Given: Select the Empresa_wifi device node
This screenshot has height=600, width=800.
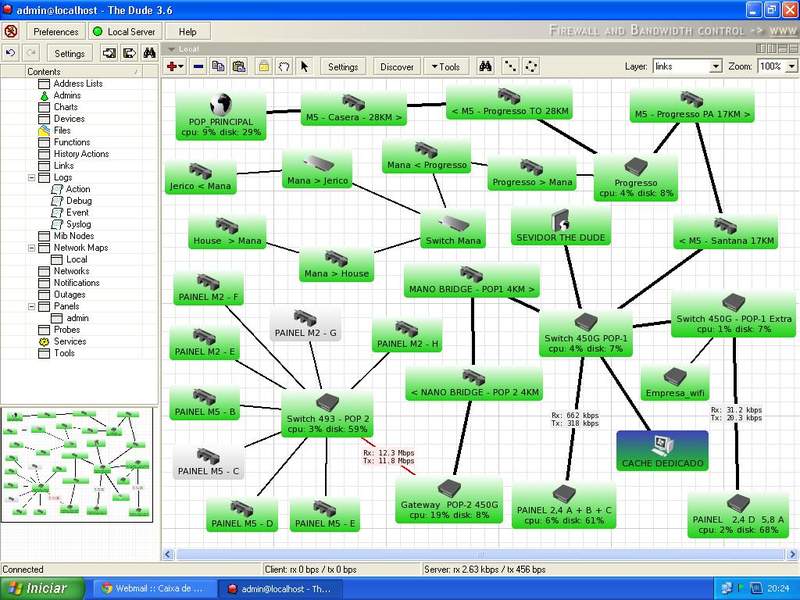Looking at the screenshot, I should click(x=674, y=384).
